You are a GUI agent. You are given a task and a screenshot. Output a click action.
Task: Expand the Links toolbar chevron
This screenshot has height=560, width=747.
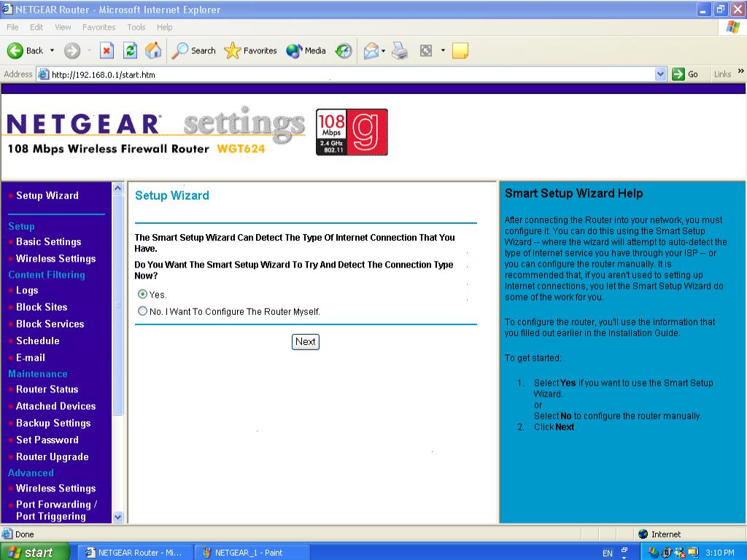pos(741,71)
